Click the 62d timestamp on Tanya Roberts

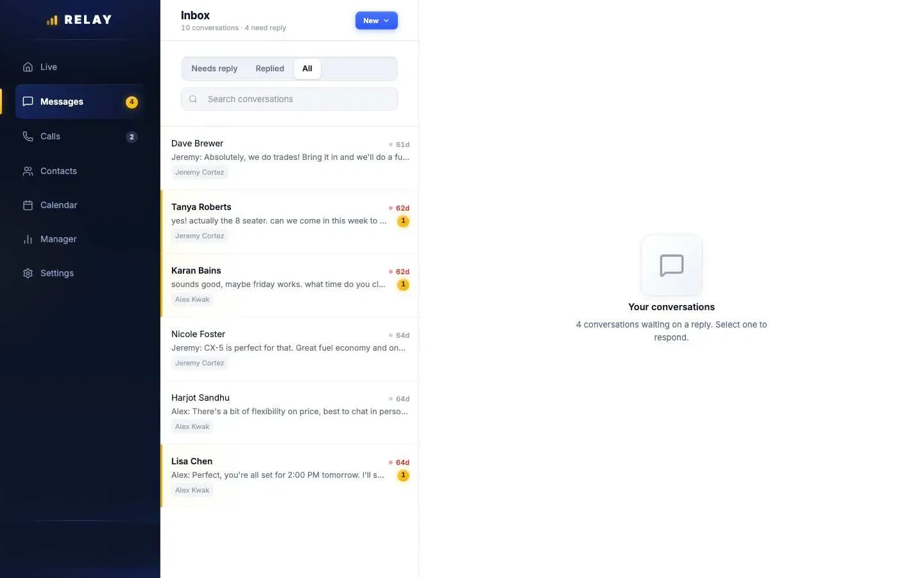click(x=402, y=208)
